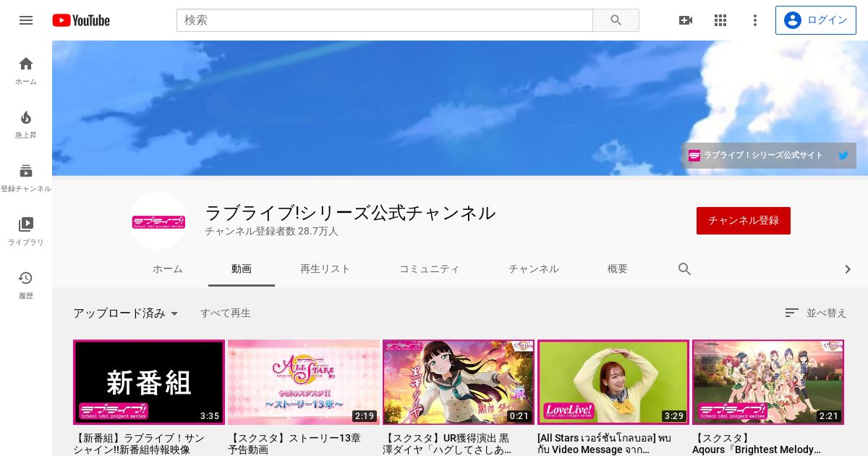This screenshot has width=868, height=456.
Task: Open the チャンネル tab
Action: tap(534, 269)
